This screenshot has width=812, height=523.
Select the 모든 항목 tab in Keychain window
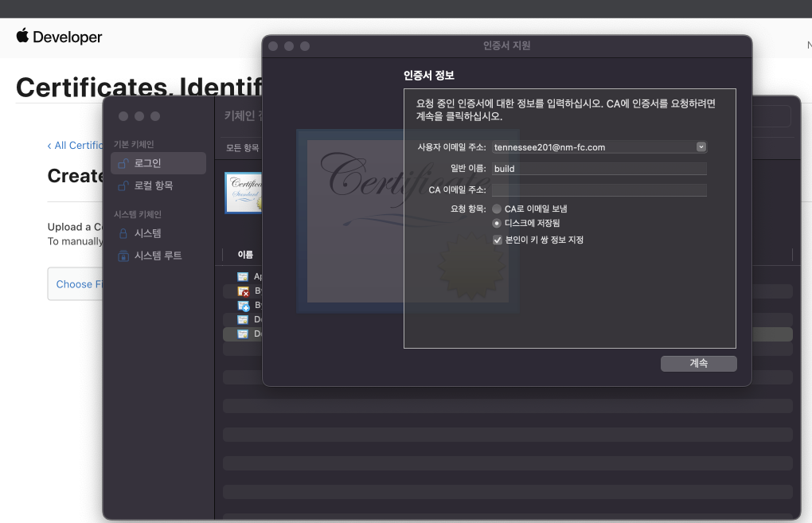pos(242,148)
